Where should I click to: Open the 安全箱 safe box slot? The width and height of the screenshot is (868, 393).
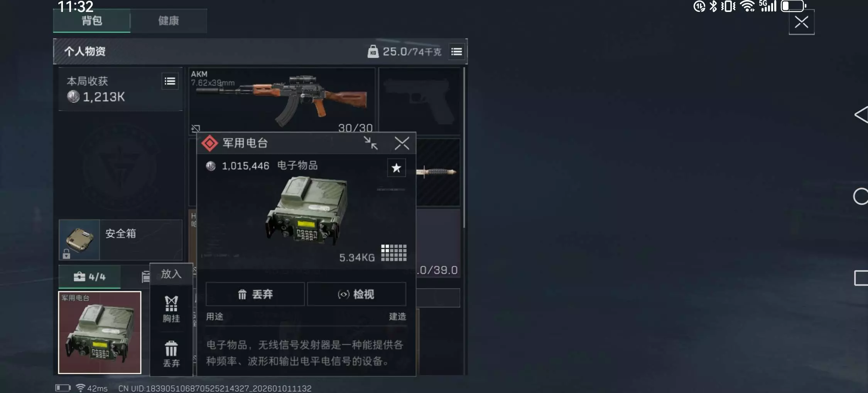pyautogui.click(x=120, y=240)
